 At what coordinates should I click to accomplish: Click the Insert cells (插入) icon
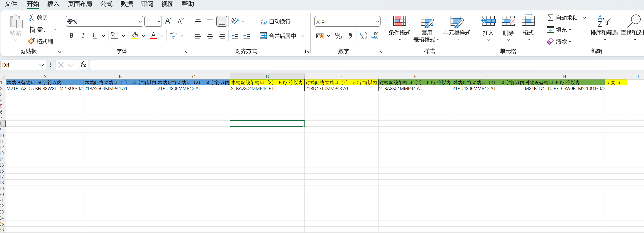point(488,21)
